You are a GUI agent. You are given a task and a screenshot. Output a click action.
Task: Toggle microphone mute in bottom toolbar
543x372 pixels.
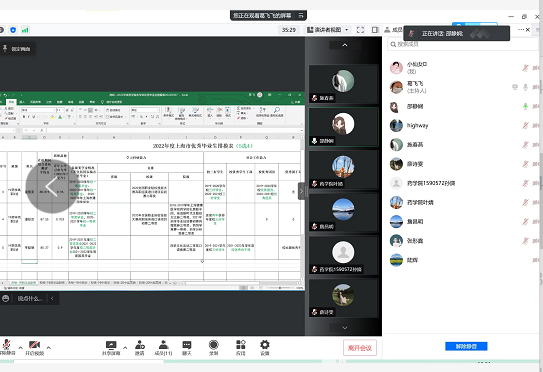coord(7,347)
